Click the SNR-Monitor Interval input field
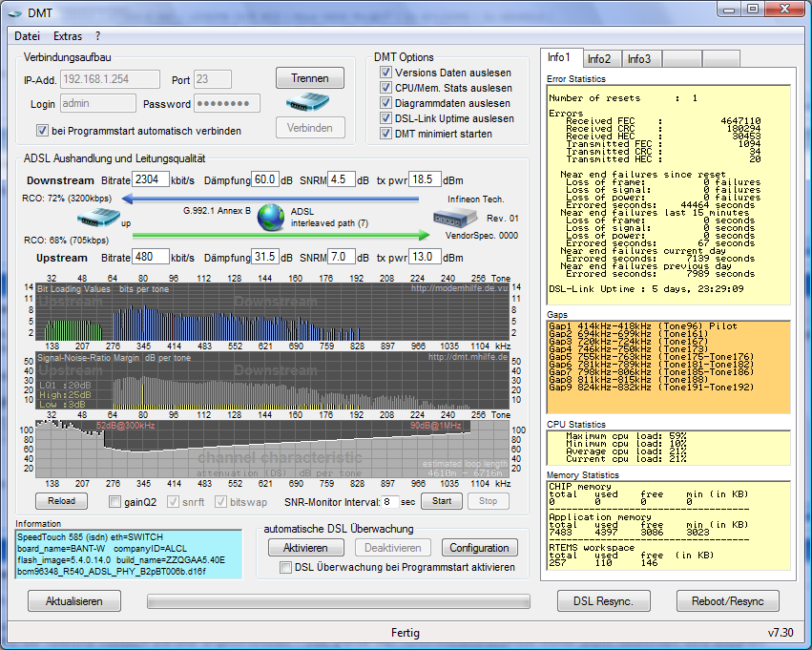 coord(390,501)
